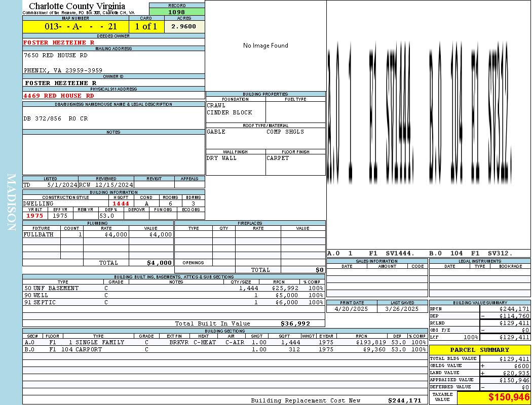This screenshot has width=532, height=405.
Task: Select the HSQFT value 1444
Action: click(121, 204)
